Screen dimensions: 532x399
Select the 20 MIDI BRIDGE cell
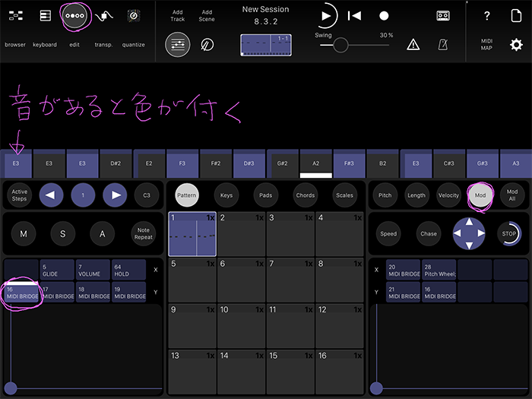403,270
